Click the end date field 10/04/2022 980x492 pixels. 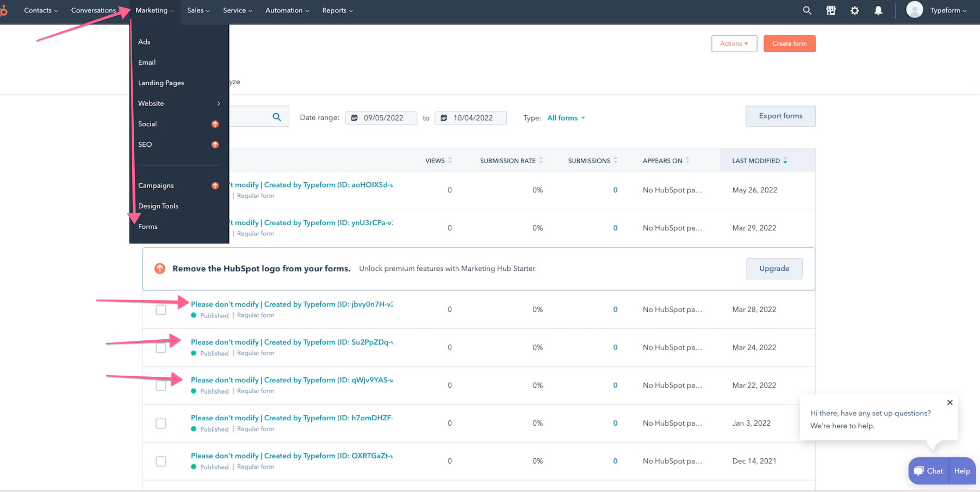pos(470,118)
